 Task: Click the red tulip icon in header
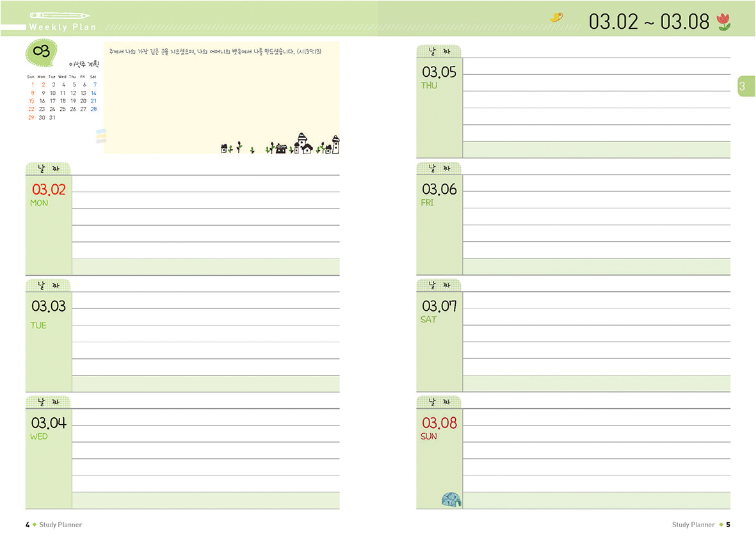(x=723, y=21)
